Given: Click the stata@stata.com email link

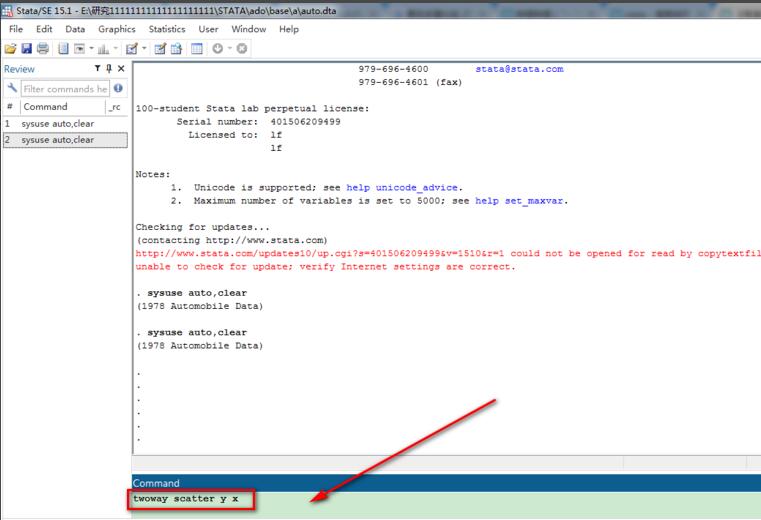Looking at the screenshot, I should coord(519,69).
